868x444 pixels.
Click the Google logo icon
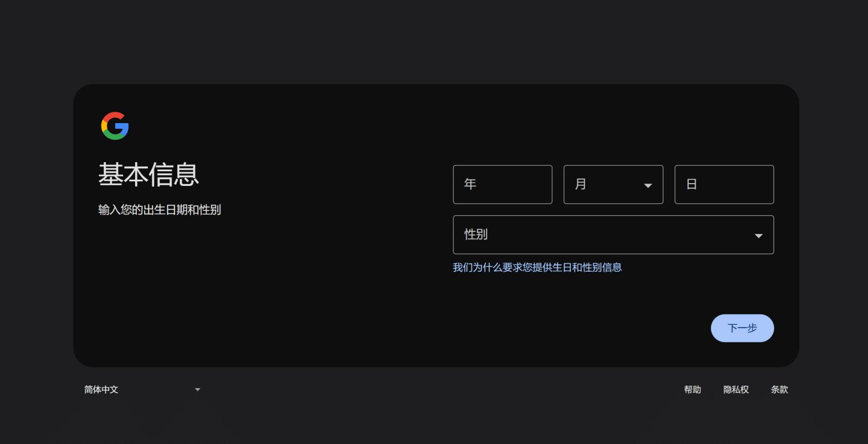(115, 125)
